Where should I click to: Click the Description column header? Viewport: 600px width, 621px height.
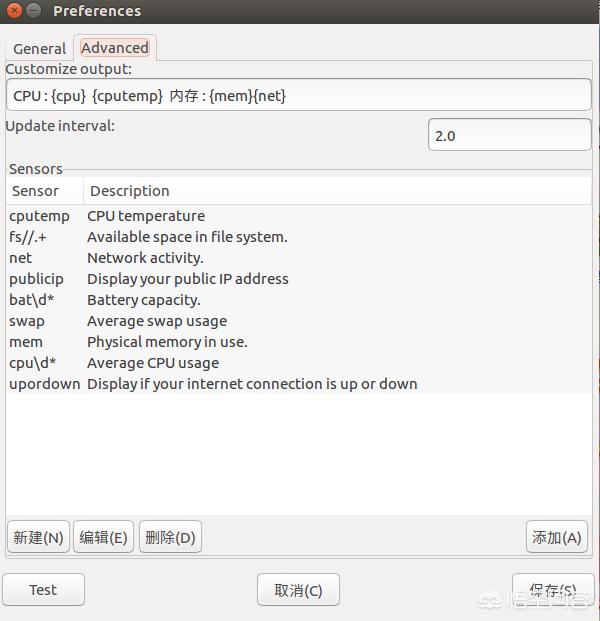pos(130,191)
